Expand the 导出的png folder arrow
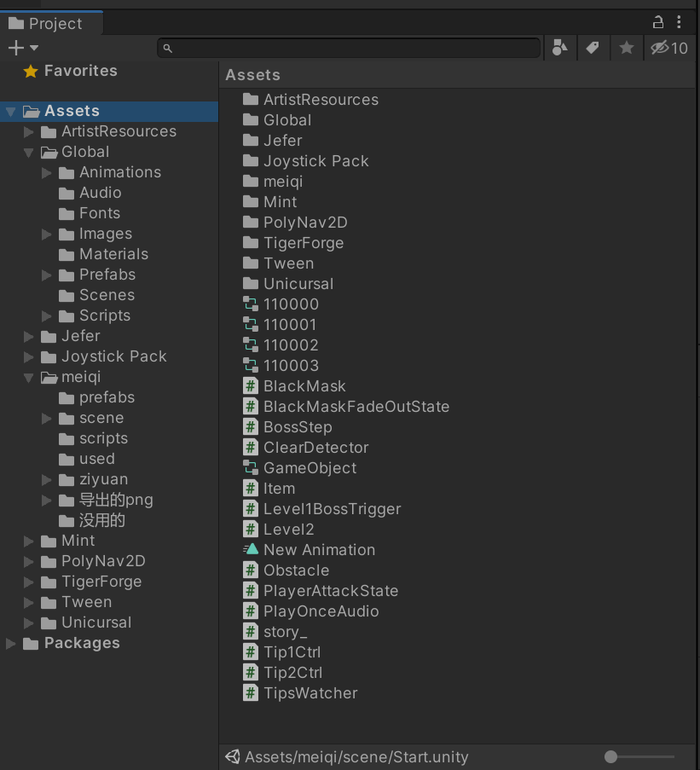This screenshot has width=700, height=770. 47,501
